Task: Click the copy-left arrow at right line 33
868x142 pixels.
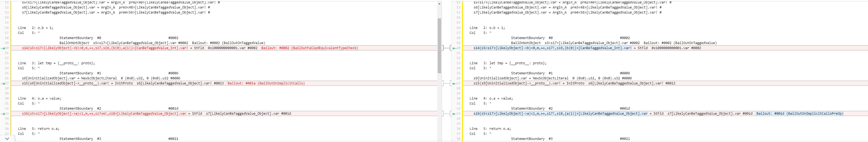Action: point(454,114)
